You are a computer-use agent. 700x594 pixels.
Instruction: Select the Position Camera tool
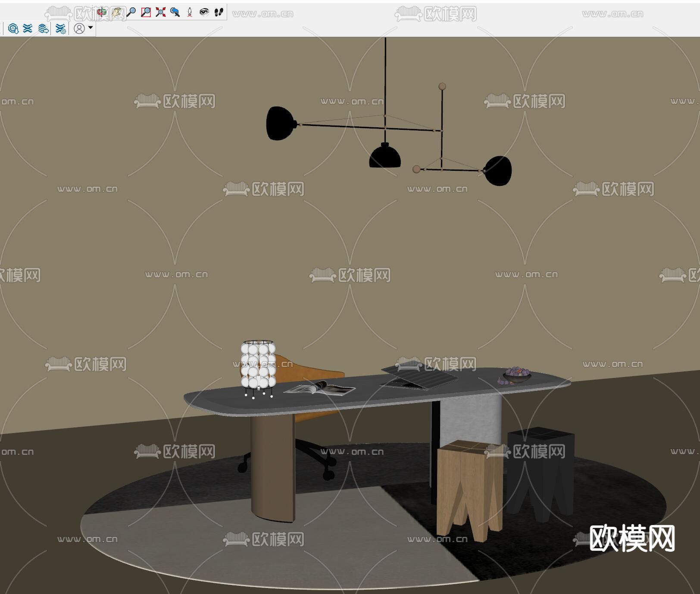click(x=190, y=13)
